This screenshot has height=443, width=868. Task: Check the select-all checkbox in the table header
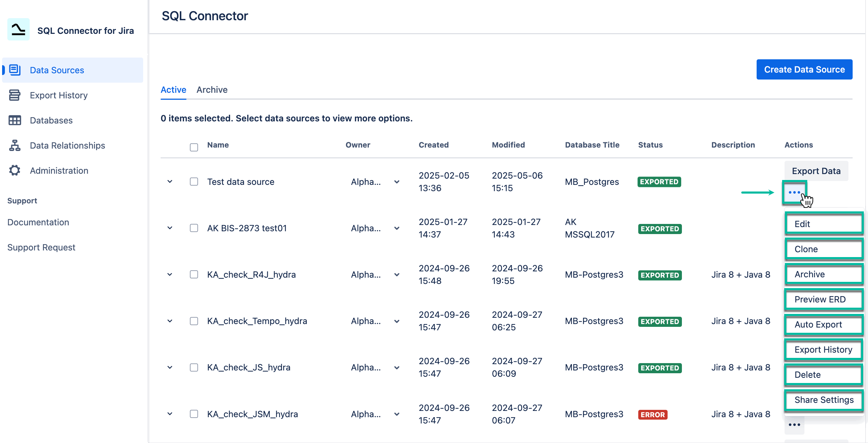click(194, 147)
